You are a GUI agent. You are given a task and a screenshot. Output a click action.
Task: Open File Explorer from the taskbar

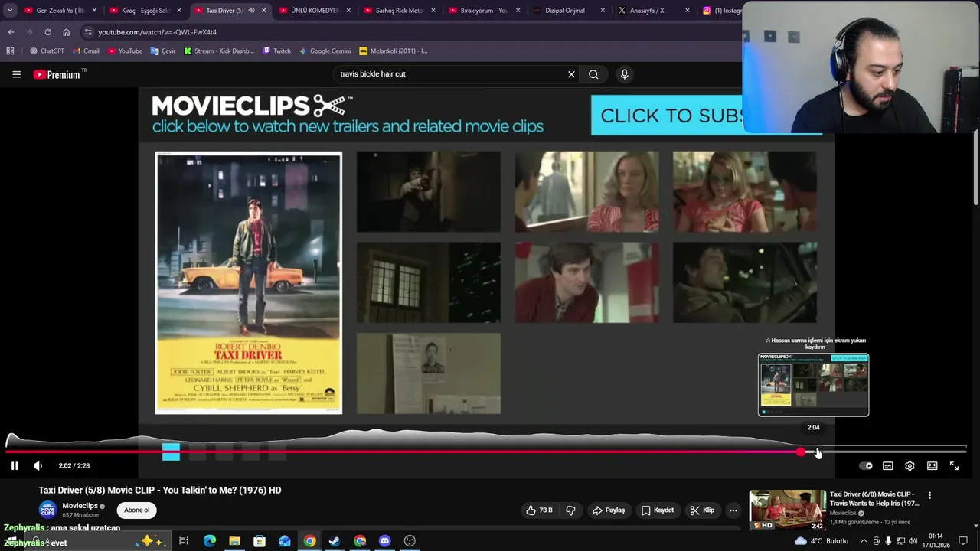[234, 541]
